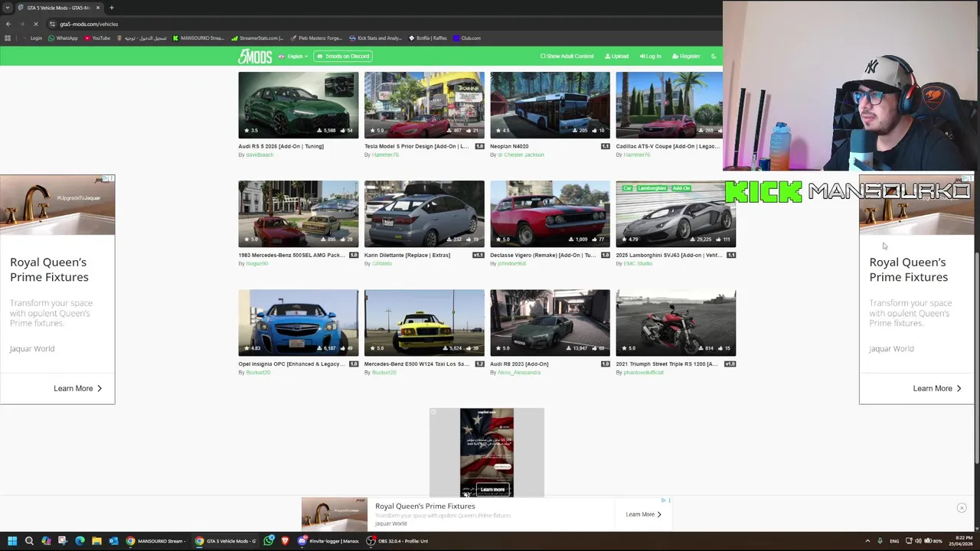Toggle dark mode moon icon

point(714,56)
